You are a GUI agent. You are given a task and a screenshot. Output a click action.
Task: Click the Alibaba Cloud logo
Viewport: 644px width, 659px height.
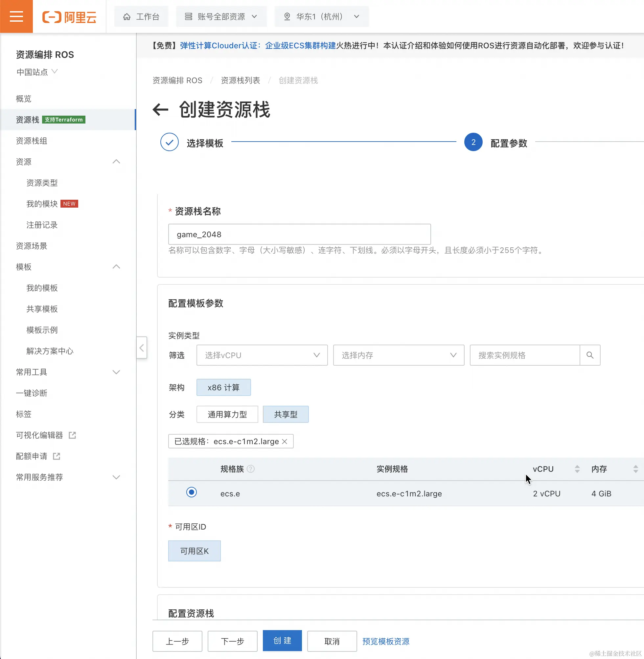point(69,17)
